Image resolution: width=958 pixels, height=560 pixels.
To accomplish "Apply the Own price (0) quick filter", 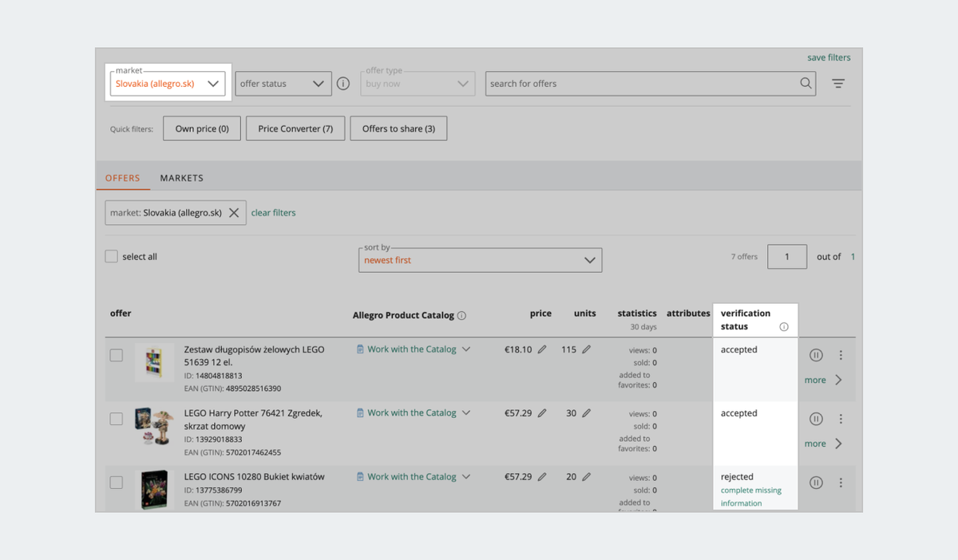I will point(202,128).
